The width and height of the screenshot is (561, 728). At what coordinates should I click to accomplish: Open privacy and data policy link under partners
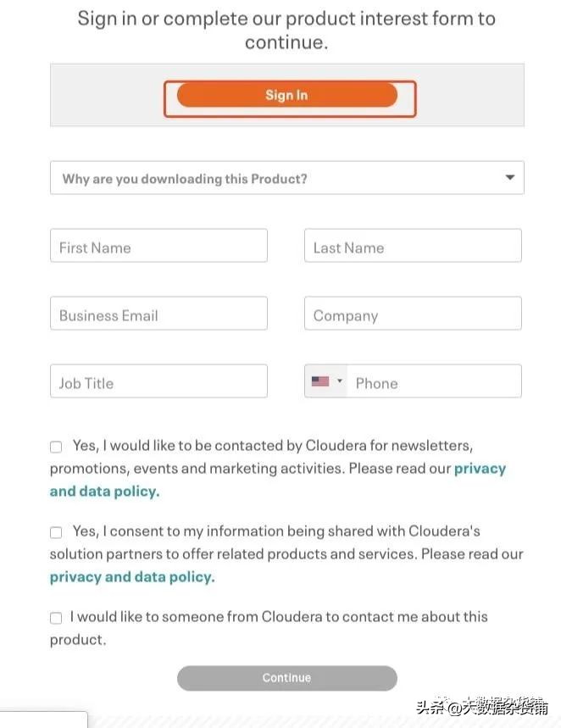(x=132, y=577)
